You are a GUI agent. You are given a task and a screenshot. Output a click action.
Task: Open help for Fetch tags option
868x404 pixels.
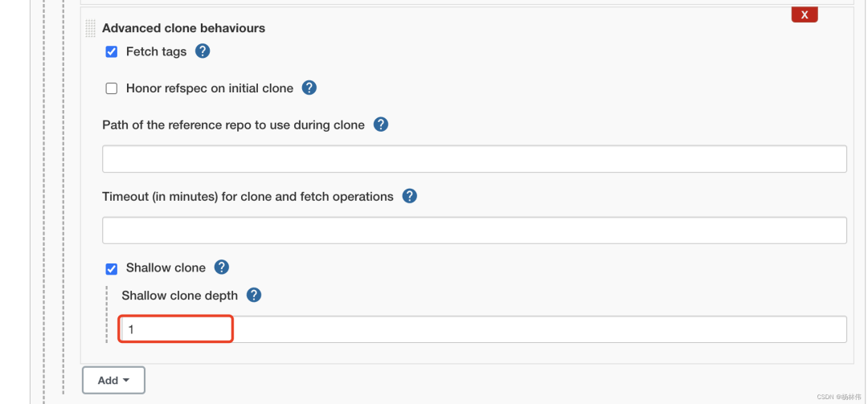point(203,51)
